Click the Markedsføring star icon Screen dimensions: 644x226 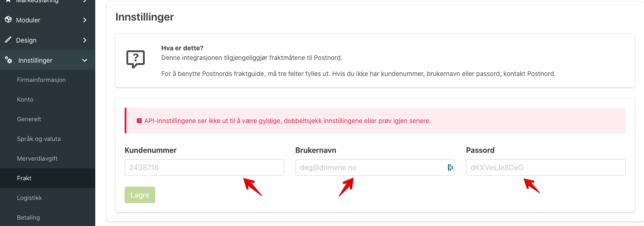[x=8, y=1]
